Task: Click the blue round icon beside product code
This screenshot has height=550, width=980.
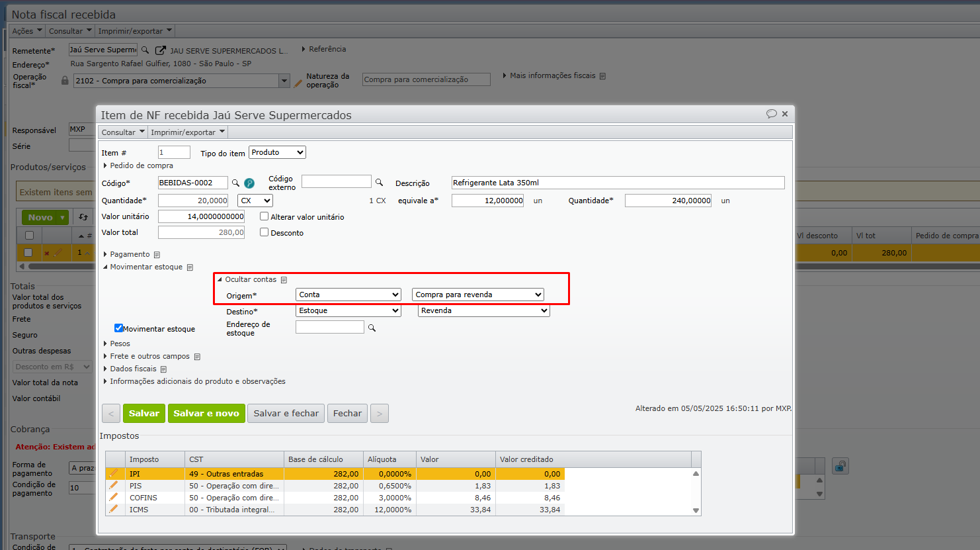Action: (249, 183)
